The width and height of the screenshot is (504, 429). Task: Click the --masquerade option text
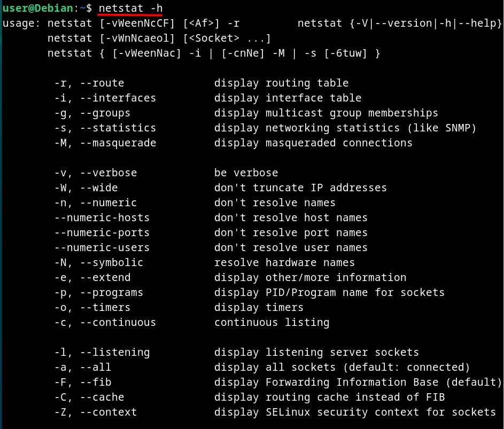click(x=118, y=143)
